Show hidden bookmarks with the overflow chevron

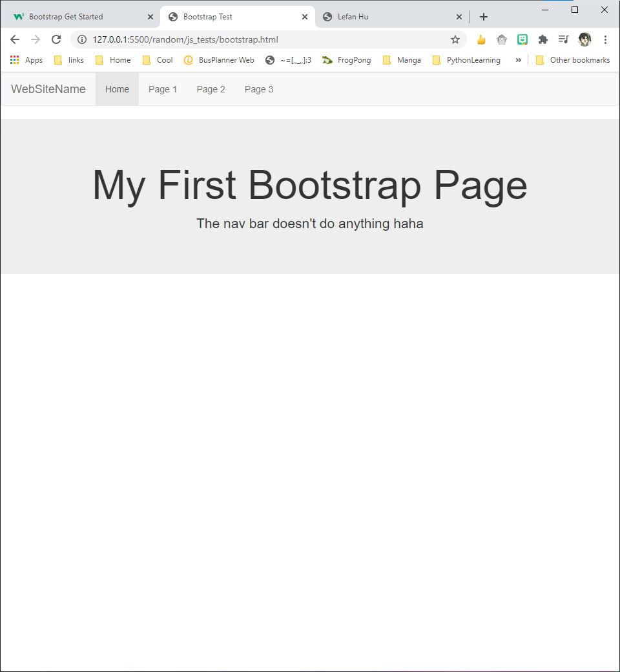[x=518, y=59]
